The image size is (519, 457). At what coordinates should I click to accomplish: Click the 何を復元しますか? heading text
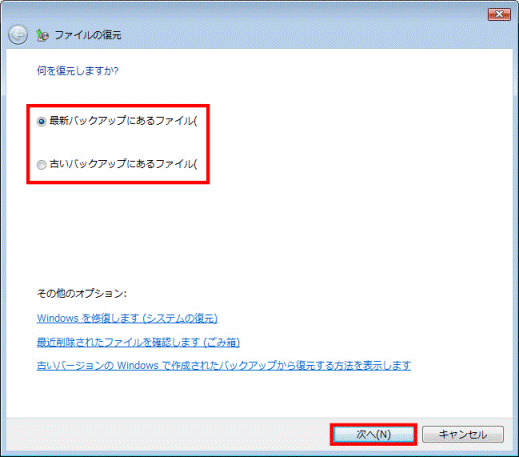[78, 71]
